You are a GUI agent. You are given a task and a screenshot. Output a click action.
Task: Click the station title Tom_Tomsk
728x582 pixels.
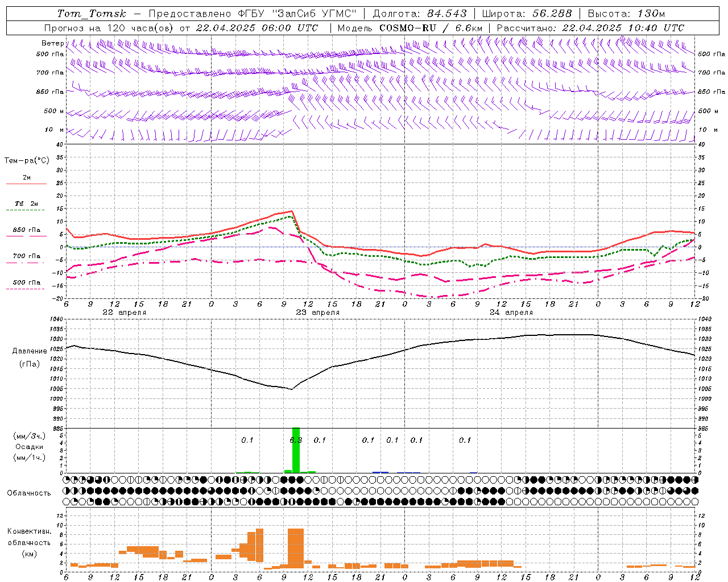click(x=92, y=14)
